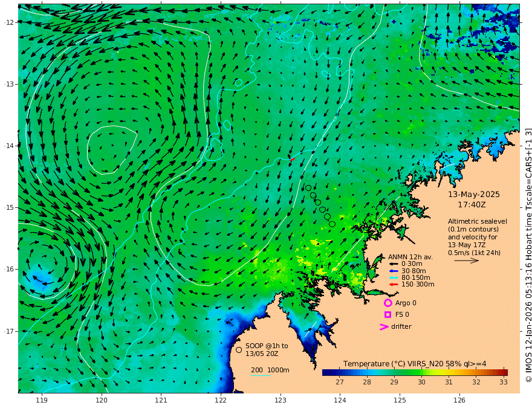Click the '13-May-2025' date label

[474, 194]
